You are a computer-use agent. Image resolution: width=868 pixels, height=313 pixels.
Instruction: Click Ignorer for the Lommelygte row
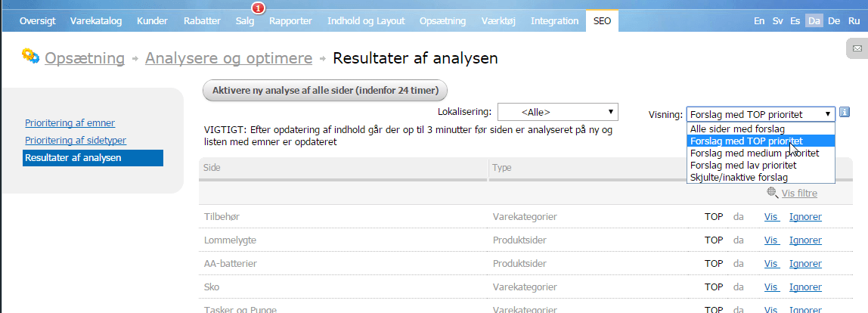pyautogui.click(x=805, y=240)
